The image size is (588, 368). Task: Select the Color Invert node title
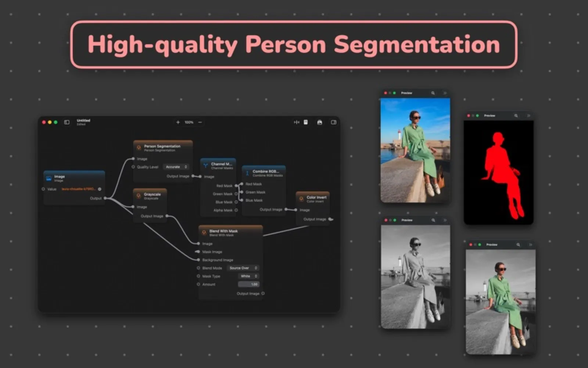click(316, 197)
